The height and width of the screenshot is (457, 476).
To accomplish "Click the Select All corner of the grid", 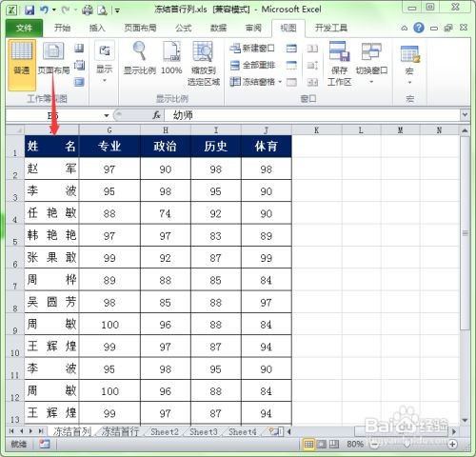I will 15,129.
